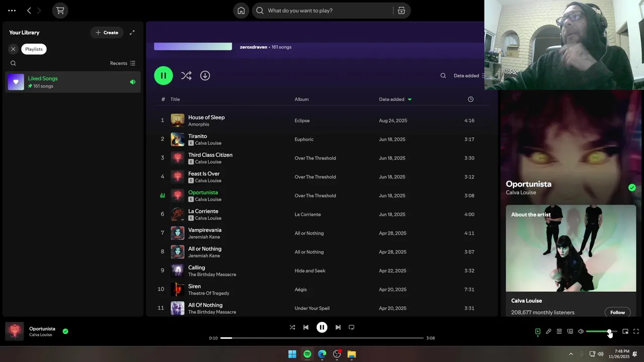The height and width of the screenshot is (362, 644).
Task: Skip to the previous track
Action: click(x=305, y=327)
